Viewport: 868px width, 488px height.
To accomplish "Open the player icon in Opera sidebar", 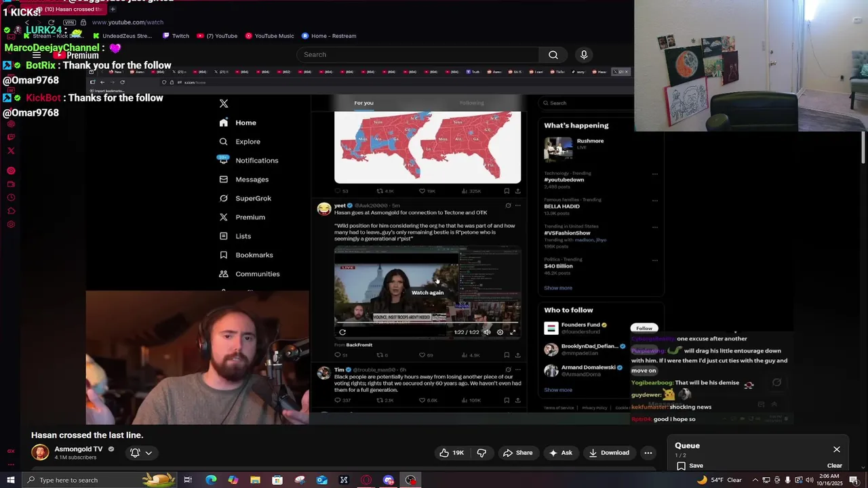I will pyautogui.click(x=11, y=171).
